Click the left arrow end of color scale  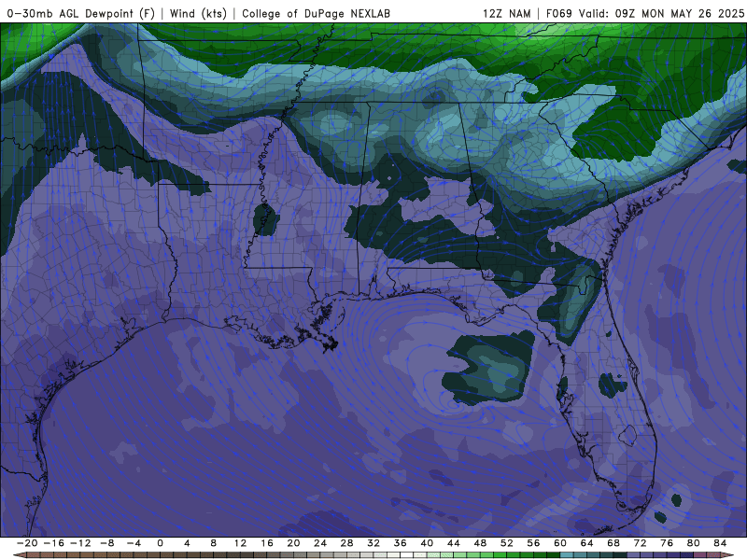coord(19,555)
